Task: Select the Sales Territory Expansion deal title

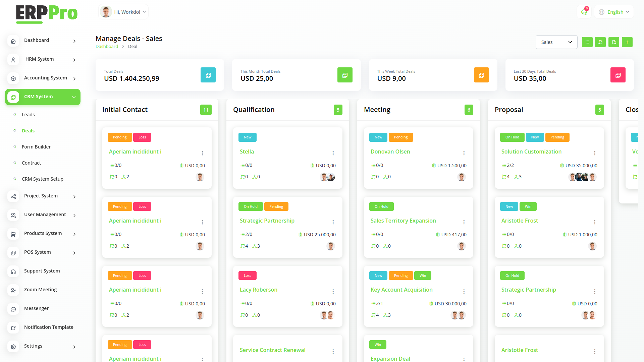Action: coord(403,221)
